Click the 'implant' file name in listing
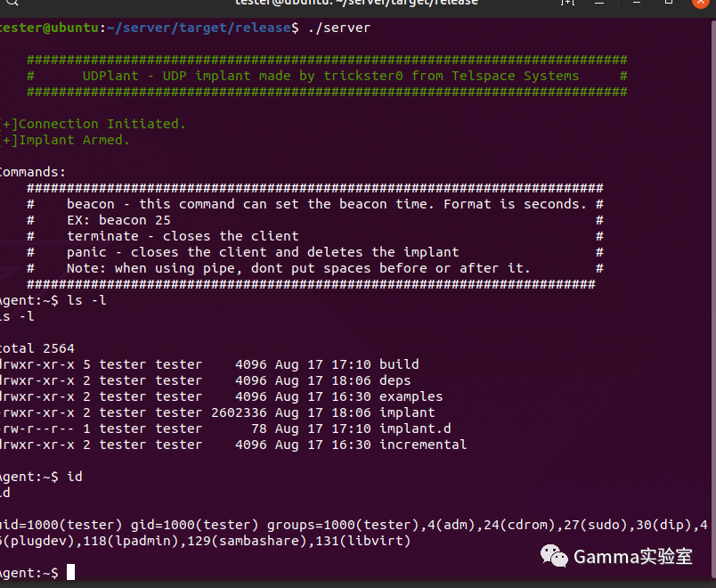 tap(407, 412)
